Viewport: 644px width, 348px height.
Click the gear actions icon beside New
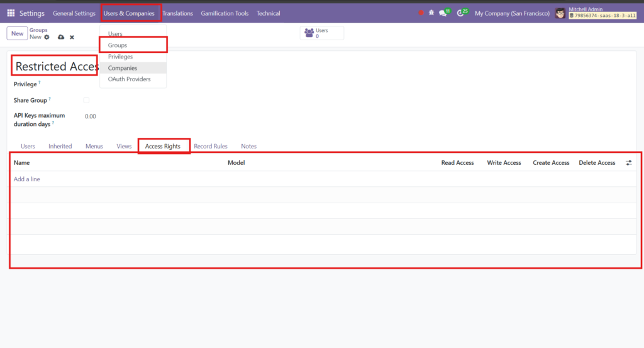[x=47, y=37]
